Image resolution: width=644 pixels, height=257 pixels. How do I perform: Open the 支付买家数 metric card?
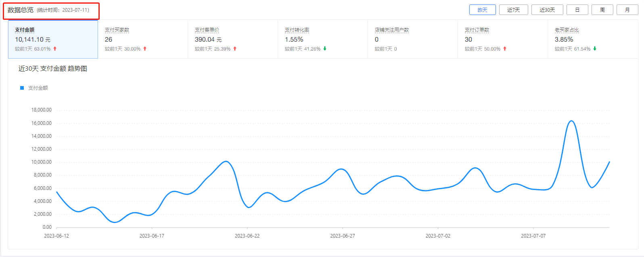pyautogui.click(x=143, y=39)
